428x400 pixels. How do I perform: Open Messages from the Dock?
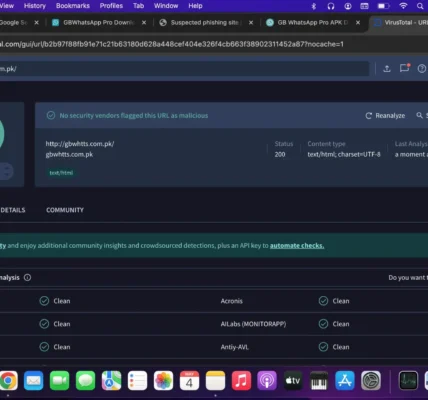(85, 380)
